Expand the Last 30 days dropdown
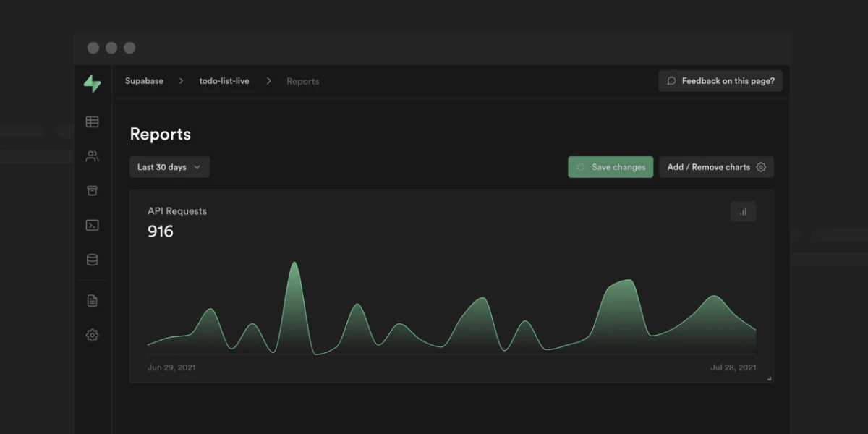Image resolution: width=868 pixels, height=434 pixels. [x=169, y=167]
